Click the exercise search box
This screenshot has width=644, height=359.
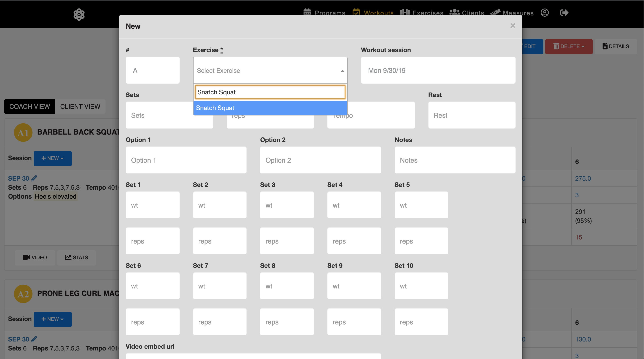tap(270, 92)
